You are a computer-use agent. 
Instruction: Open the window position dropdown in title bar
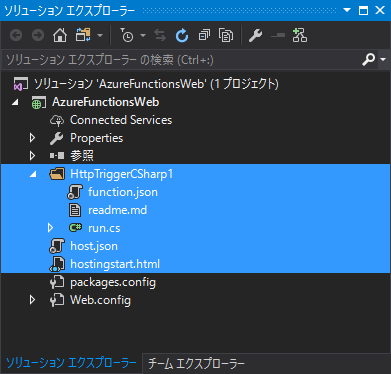(x=347, y=10)
